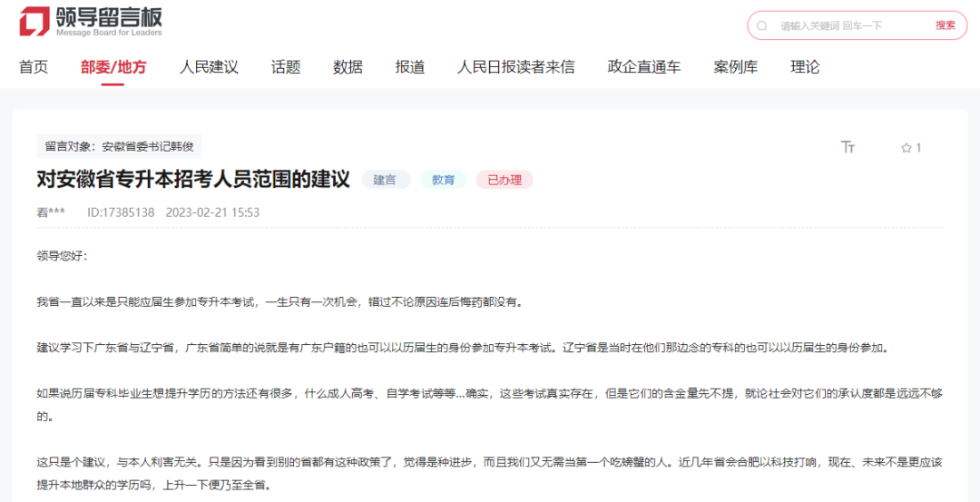
Task: Go to the 话题 tab
Action: (286, 67)
